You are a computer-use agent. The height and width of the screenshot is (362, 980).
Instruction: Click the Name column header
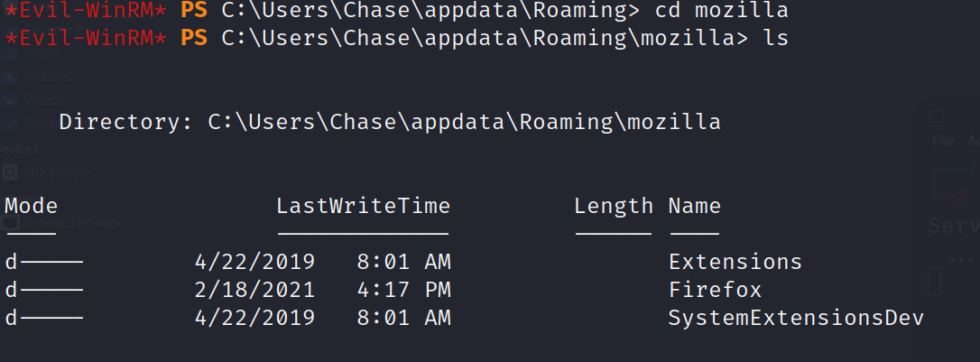pos(694,206)
